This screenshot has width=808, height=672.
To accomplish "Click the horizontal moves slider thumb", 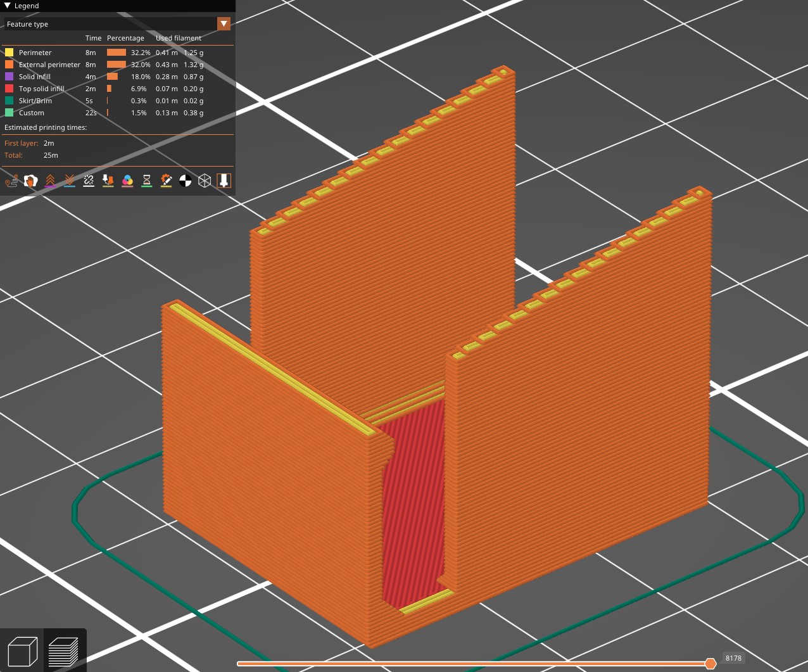I will coord(710,663).
